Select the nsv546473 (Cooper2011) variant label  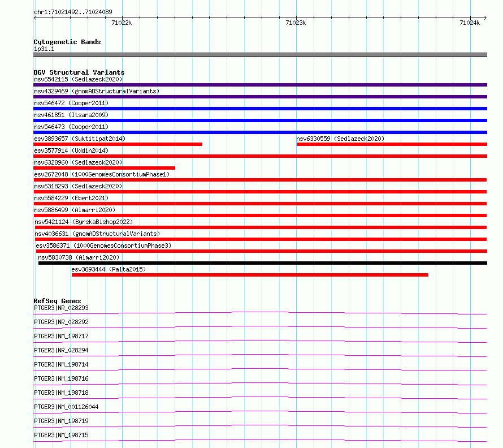pyautogui.click(x=71, y=127)
